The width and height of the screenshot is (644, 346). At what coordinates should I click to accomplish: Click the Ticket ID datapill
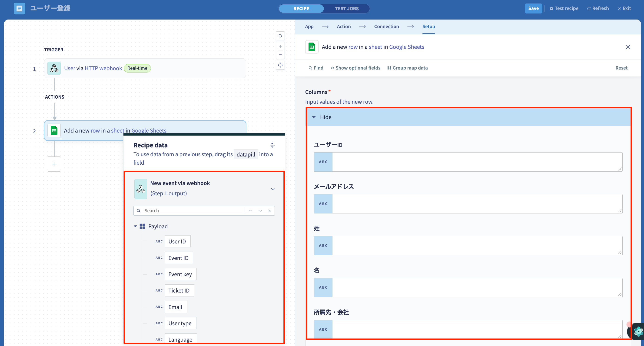coord(179,290)
